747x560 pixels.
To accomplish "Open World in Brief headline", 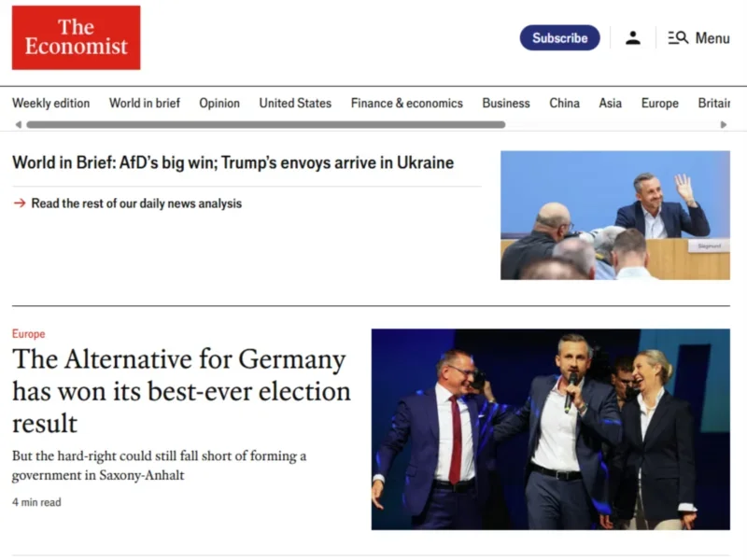I will point(233,162).
